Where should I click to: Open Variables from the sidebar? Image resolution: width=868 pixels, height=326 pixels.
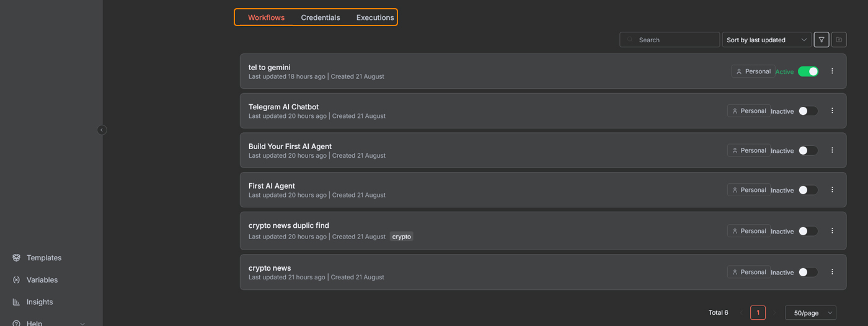coord(42,280)
